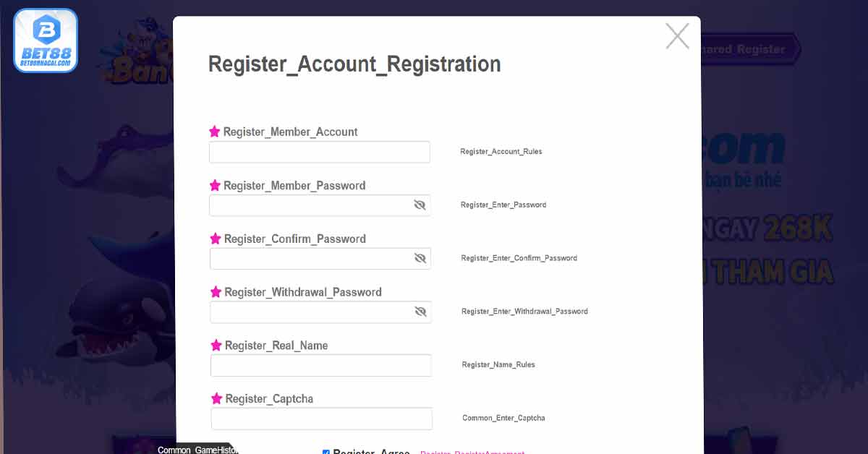Focus the Register_Captcha input field
The image size is (868, 454).
click(322, 419)
